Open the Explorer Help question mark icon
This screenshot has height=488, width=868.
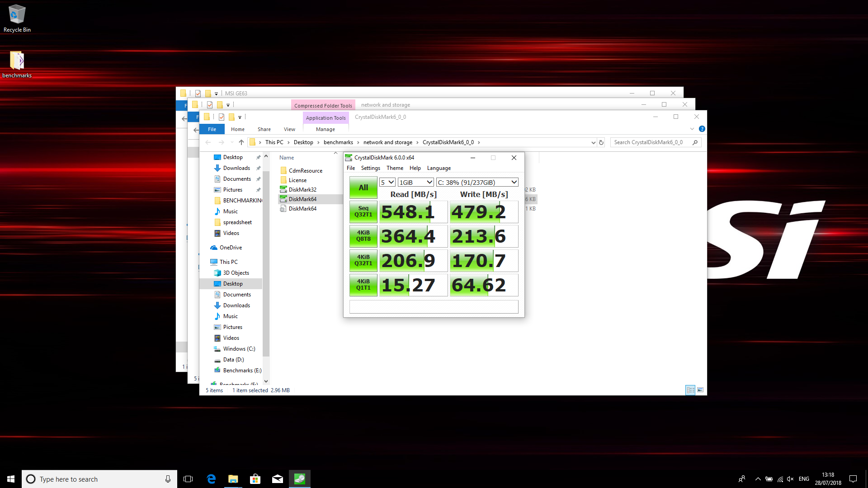click(x=702, y=129)
